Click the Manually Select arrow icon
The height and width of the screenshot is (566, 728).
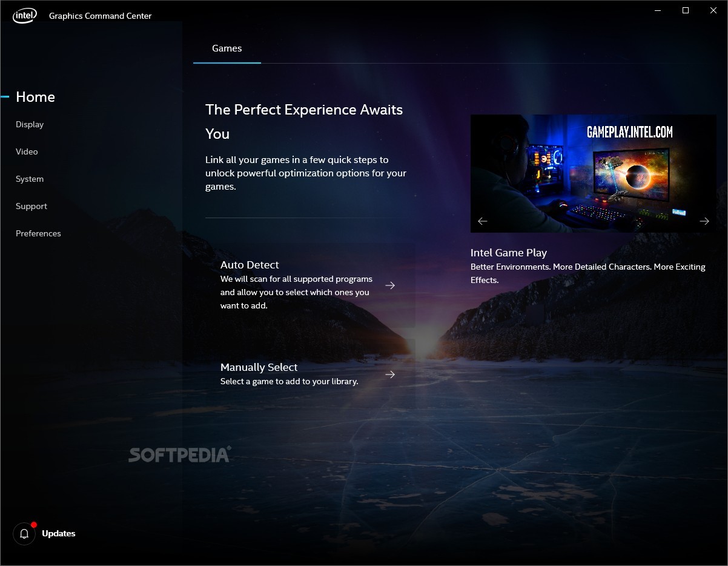[390, 375]
